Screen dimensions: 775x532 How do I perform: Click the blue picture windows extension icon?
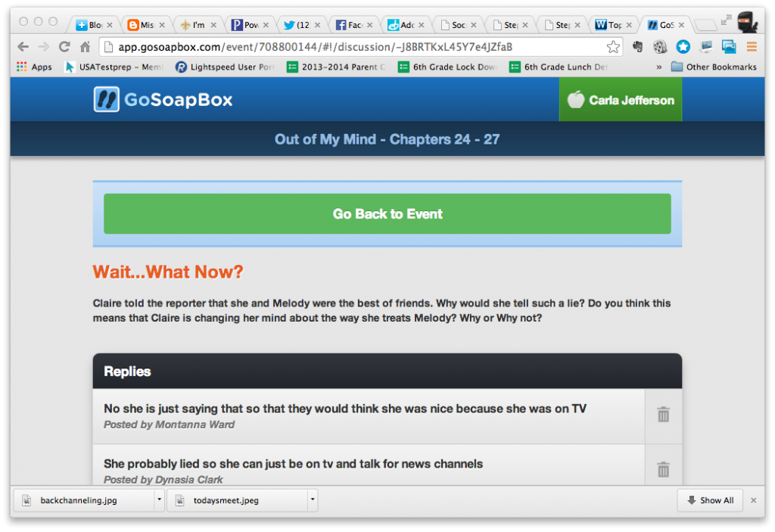point(729,47)
